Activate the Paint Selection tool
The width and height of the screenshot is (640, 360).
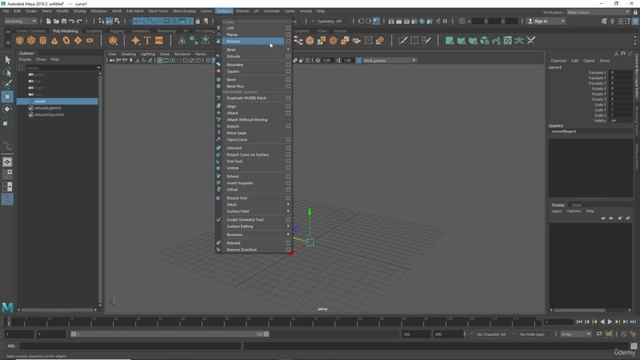7,84
